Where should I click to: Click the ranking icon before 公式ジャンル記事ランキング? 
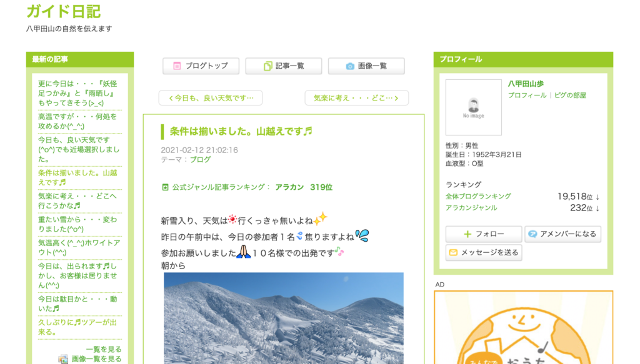pos(165,187)
